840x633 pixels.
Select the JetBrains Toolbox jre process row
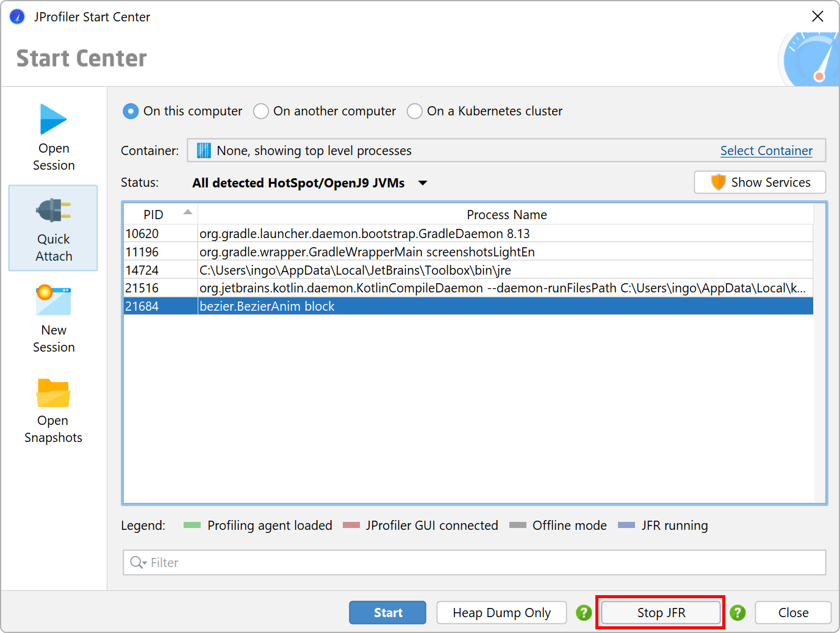[468, 270]
